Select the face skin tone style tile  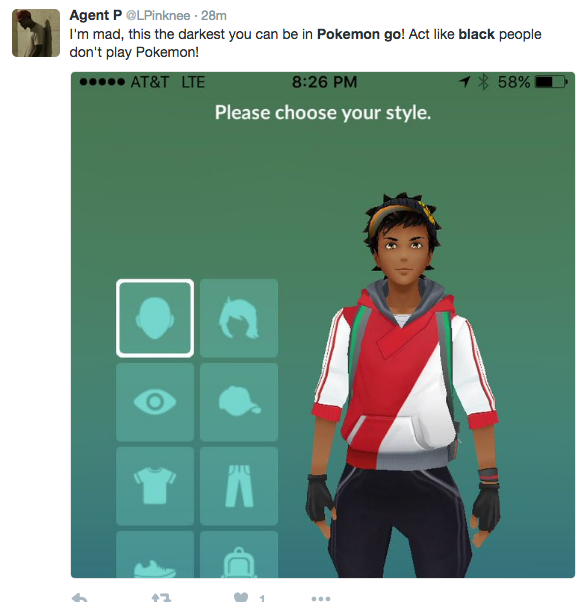coord(155,318)
